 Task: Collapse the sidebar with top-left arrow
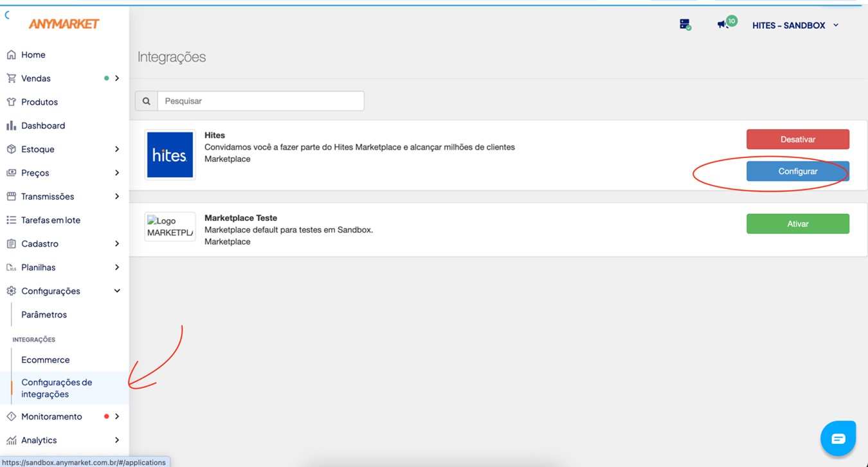click(x=6, y=15)
